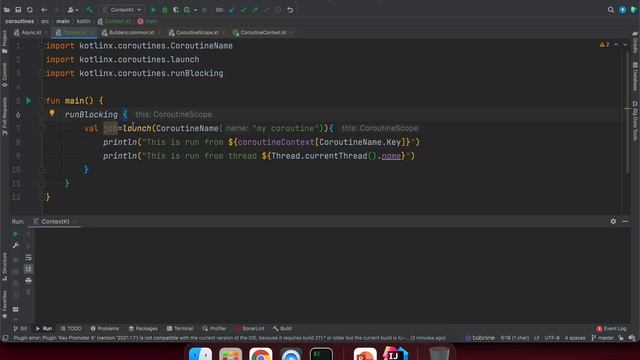Image resolution: width=640 pixels, height=360 pixels.
Task: Click the Git commit checkmark icon
Action: coord(244,10)
